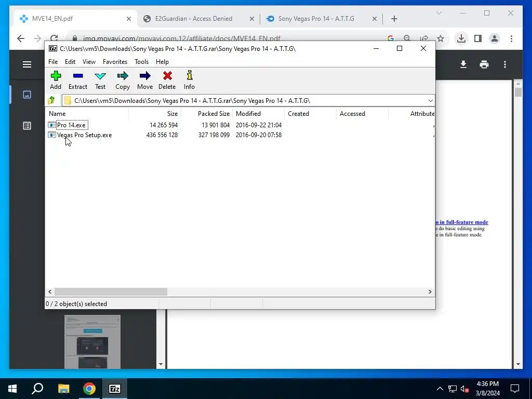Click the zoom magnifier icon in address bar
This screenshot has height=399, width=532.
407,38
